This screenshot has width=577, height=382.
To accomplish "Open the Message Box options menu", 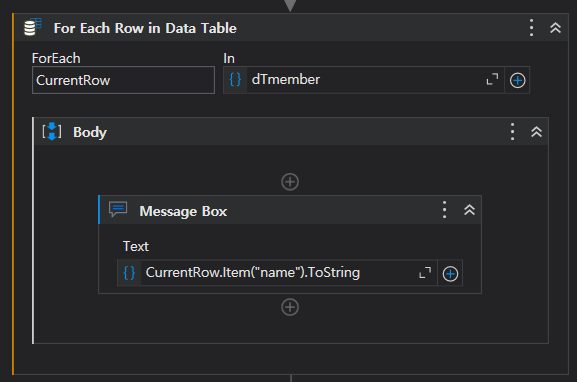I will click(x=445, y=210).
